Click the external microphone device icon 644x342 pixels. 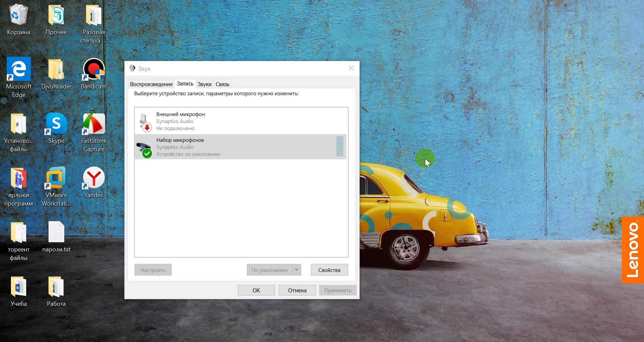click(x=145, y=122)
